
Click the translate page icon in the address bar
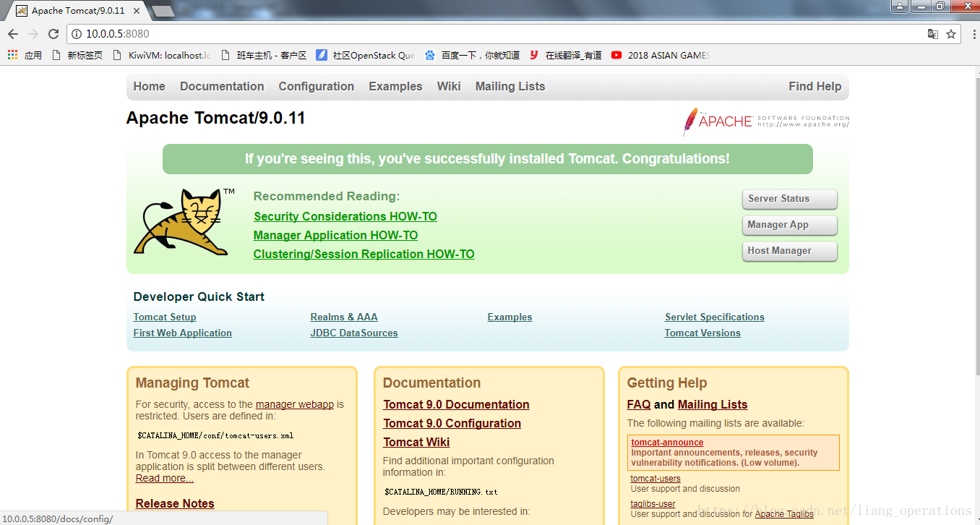click(x=933, y=34)
